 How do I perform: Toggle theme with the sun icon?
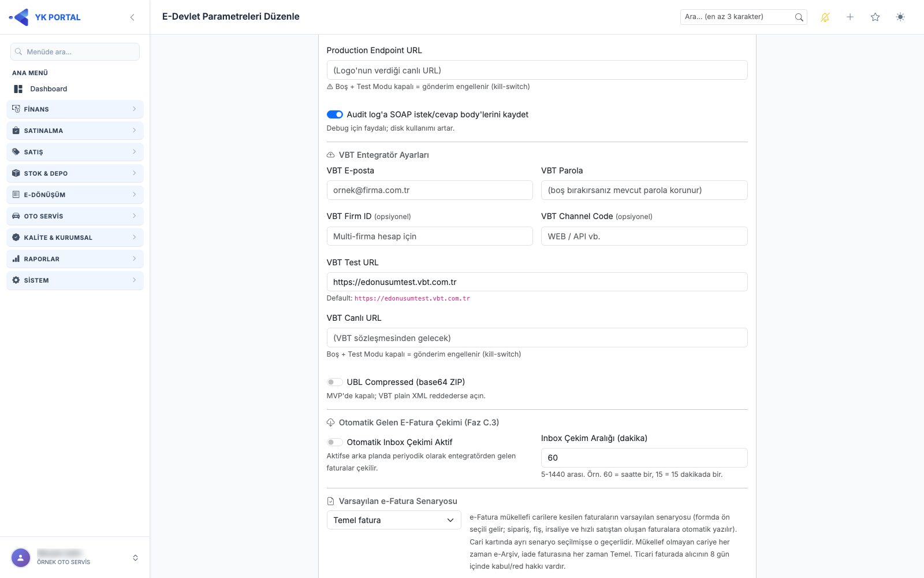900,17
